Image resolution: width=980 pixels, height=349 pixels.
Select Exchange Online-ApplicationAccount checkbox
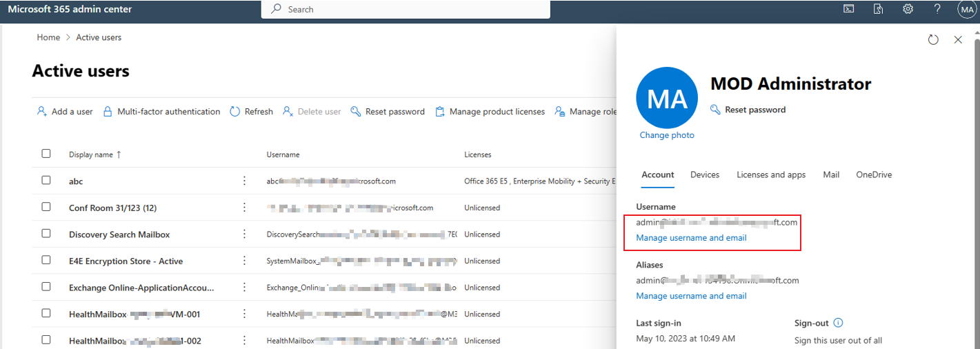(x=46, y=287)
